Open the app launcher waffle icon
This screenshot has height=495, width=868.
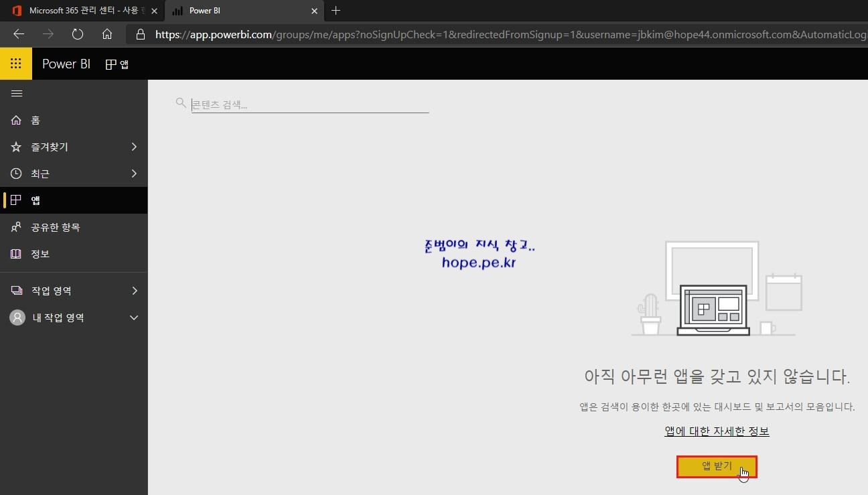coord(16,64)
